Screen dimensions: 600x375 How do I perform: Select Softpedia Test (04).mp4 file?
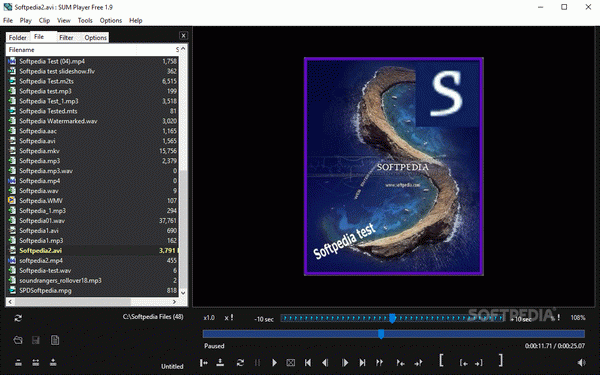(x=92, y=61)
